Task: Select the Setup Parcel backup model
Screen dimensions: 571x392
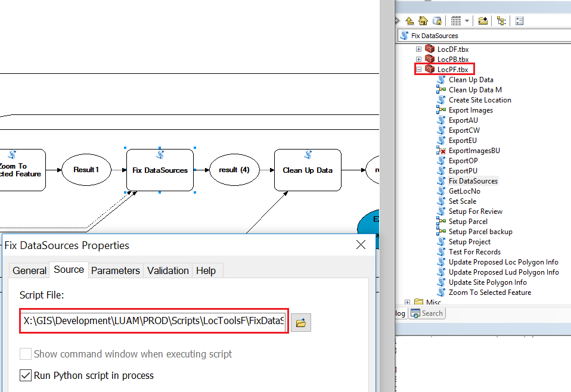Action: 480,232
